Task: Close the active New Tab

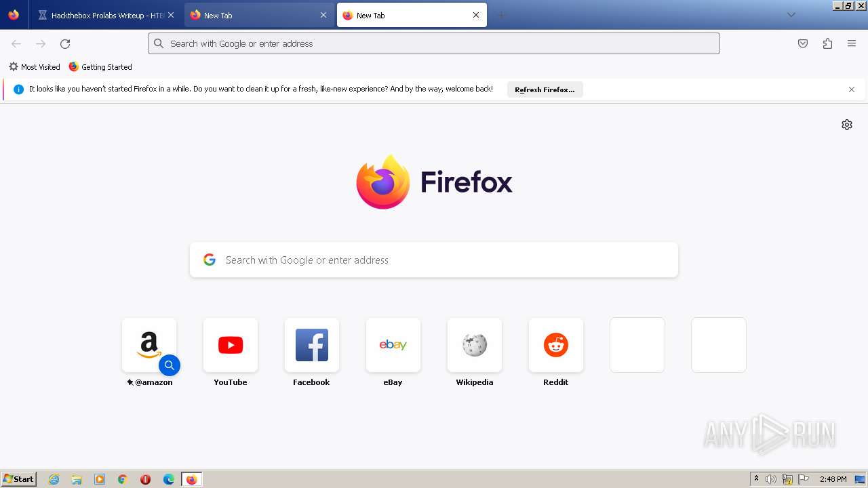Action: 476,15
